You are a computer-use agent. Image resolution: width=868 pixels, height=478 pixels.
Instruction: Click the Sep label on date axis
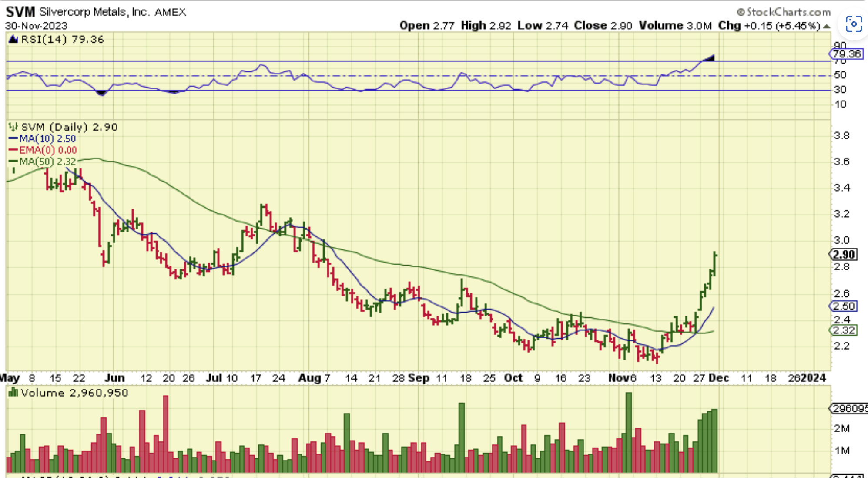[x=419, y=378]
